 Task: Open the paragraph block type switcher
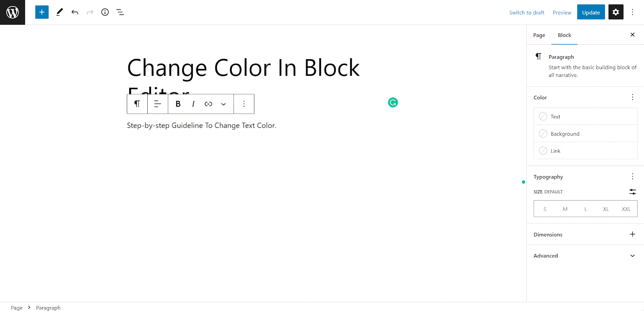click(137, 104)
